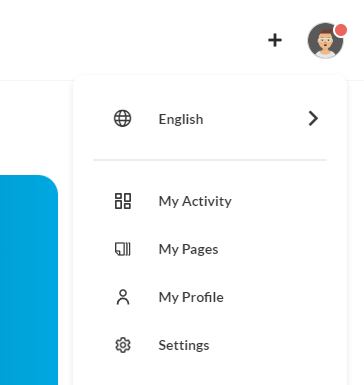Select My Activity menu entry
This screenshot has height=385, width=364.
coord(210,201)
